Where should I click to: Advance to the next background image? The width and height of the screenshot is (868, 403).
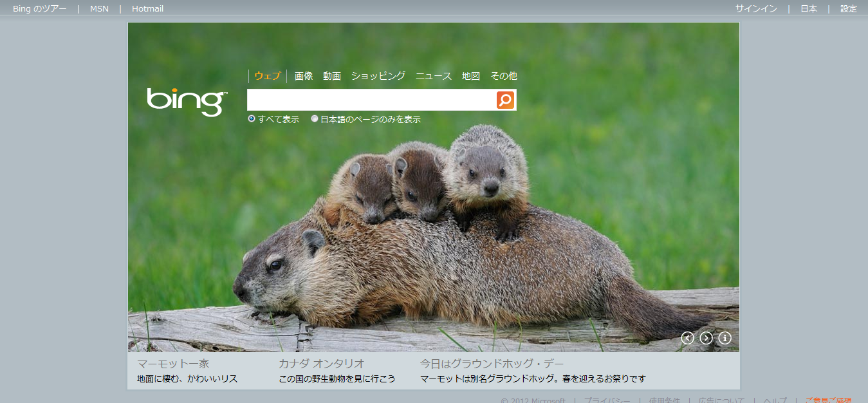(706, 338)
